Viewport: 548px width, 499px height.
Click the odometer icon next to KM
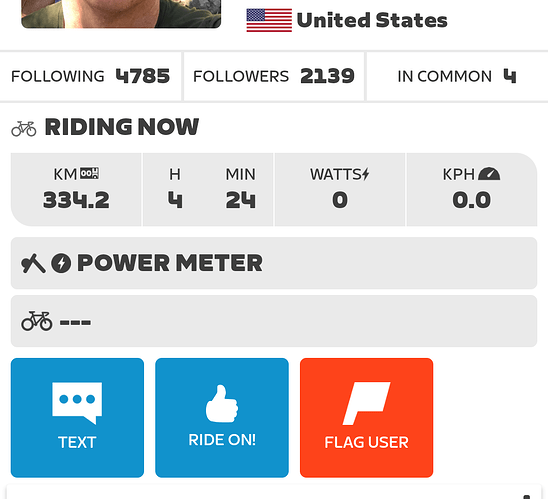(x=89, y=173)
